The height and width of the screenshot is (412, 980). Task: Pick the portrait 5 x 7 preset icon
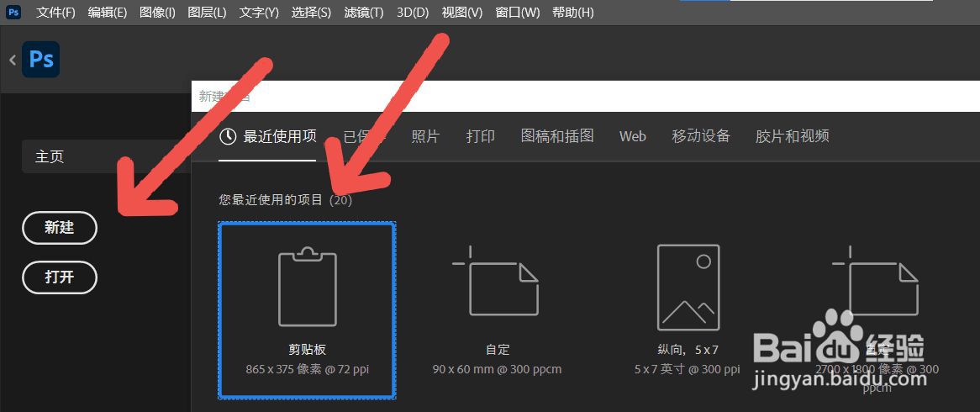(688, 287)
